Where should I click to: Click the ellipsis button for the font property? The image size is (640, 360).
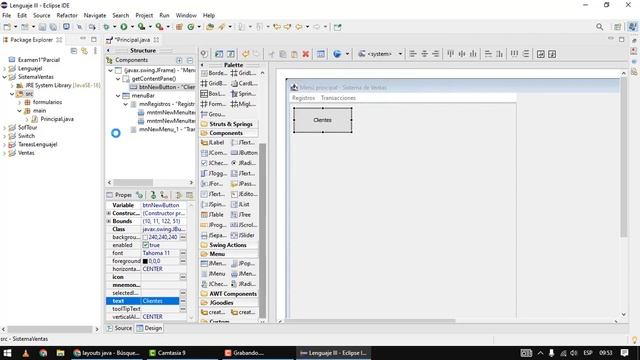point(183,253)
